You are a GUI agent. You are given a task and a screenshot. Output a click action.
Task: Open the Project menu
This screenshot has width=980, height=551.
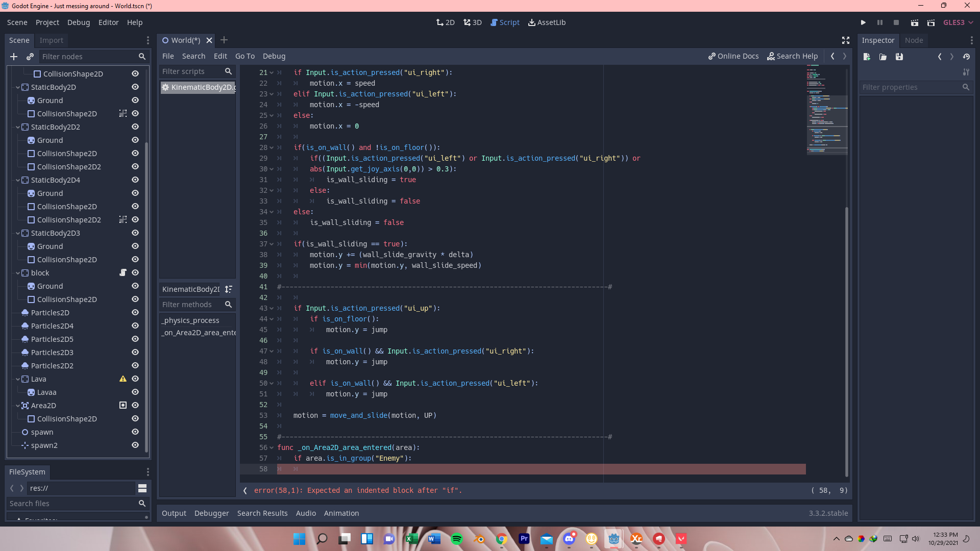[47, 22]
